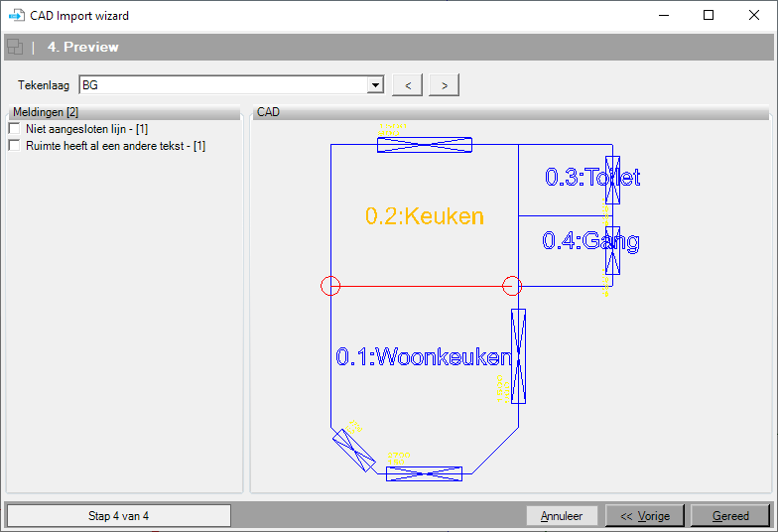The width and height of the screenshot is (778, 532).
Task: Select the top window symbol in Keuken wall
Action: [x=424, y=145]
